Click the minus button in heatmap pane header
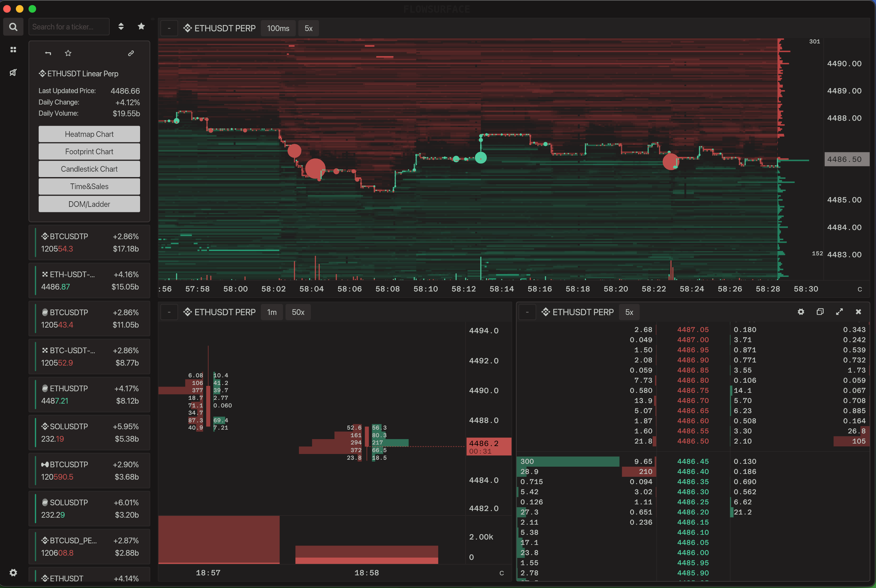 (x=169, y=28)
